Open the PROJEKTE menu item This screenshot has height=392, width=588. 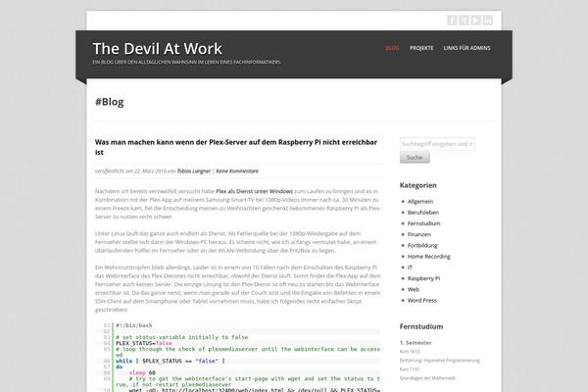(x=421, y=48)
